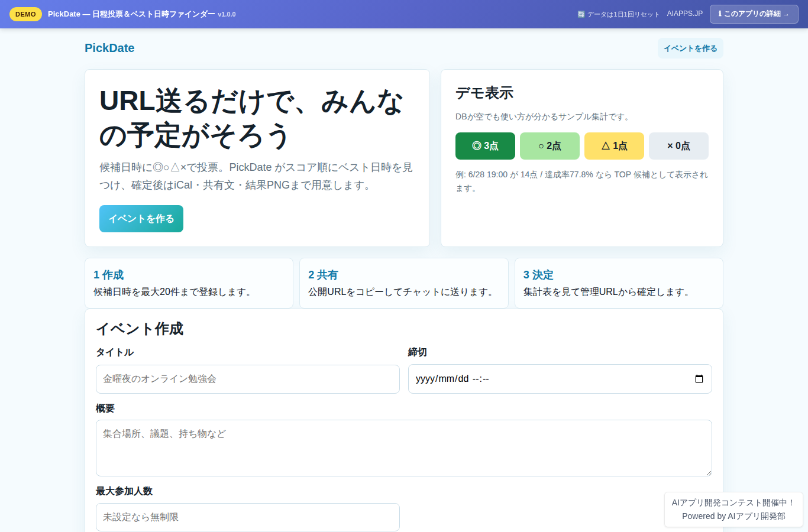Click the v1.0.0 version label

click(227, 14)
